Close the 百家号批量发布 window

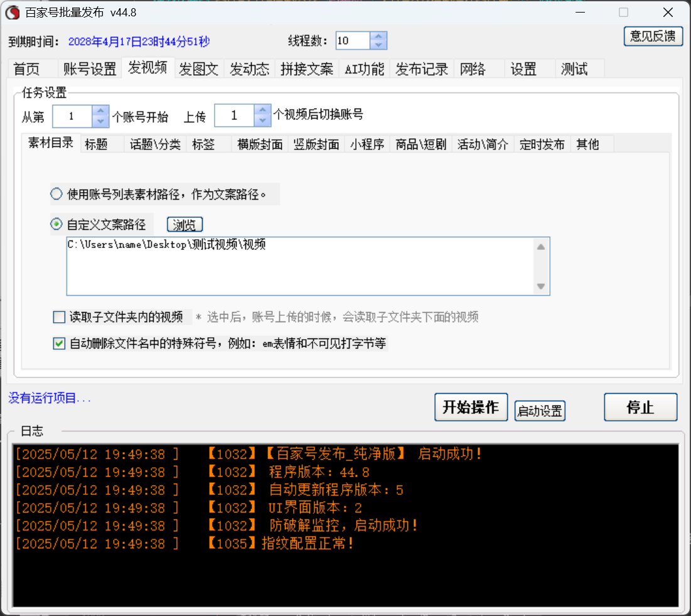(668, 13)
